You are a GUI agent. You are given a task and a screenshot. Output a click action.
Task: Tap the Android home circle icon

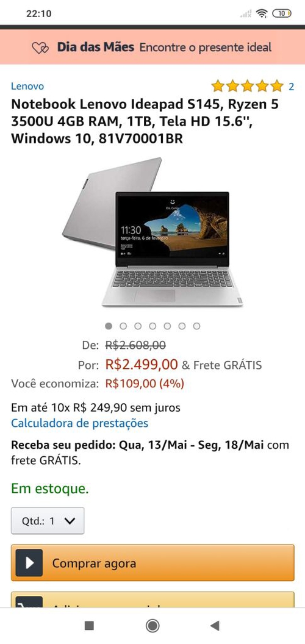coord(152,626)
